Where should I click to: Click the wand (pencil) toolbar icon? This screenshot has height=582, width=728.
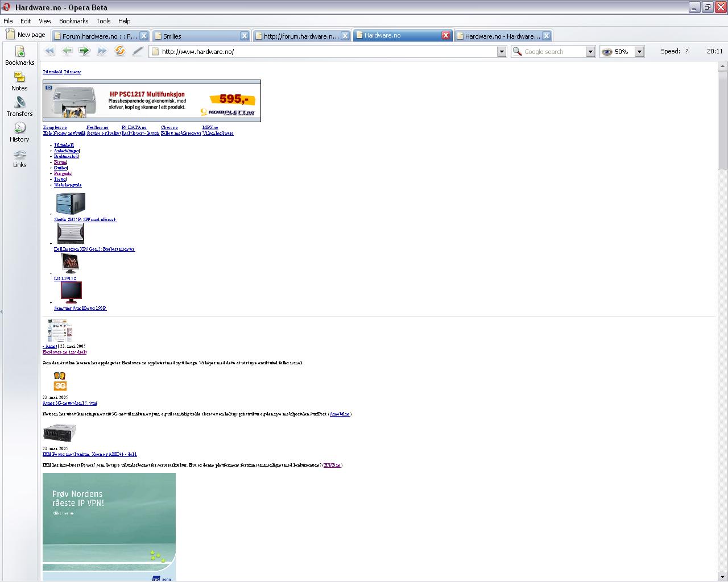click(x=138, y=51)
